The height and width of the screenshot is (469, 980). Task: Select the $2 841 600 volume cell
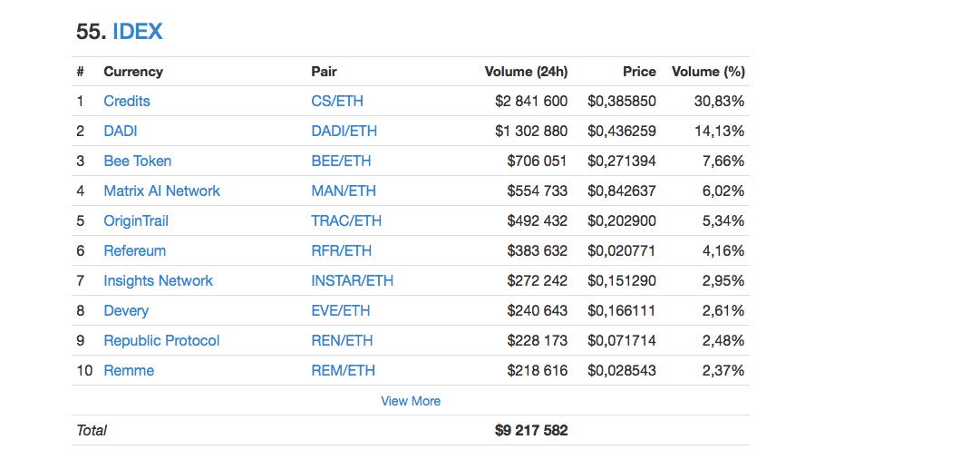coord(531,102)
